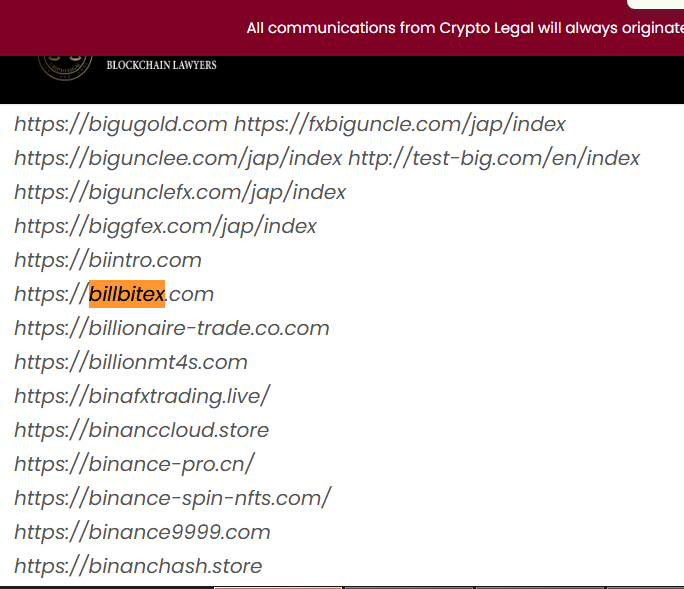Click the https://binance-spin-nfts.com/ URL
This screenshot has height=589, width=684.
coord(173,498)
